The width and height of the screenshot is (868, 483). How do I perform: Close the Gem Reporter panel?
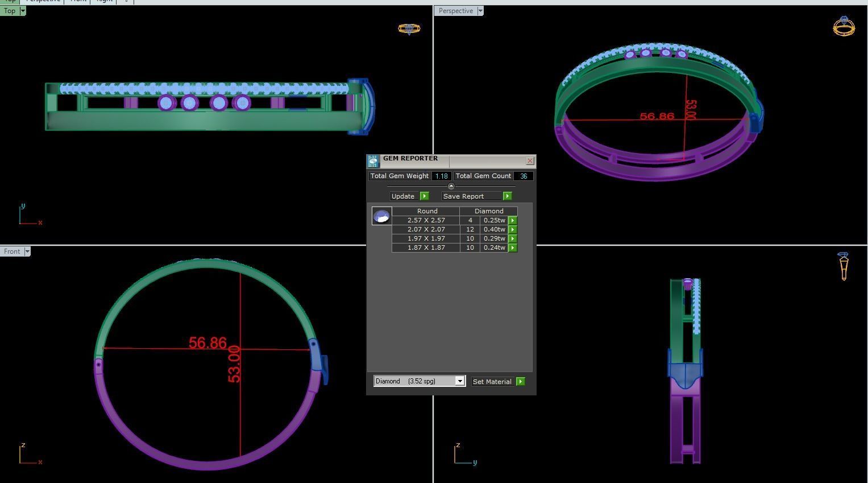click(x=530, y=161)
